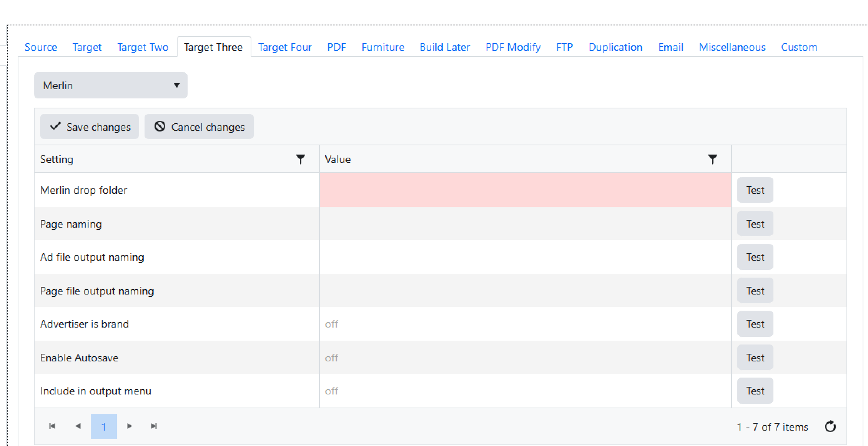Select page 1 in pager
The image size is (868, 446).
(x=103, y=426)
